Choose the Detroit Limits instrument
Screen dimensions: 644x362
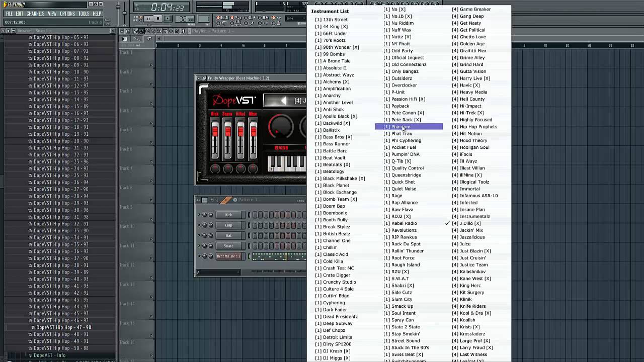click(x=334, y=337)
